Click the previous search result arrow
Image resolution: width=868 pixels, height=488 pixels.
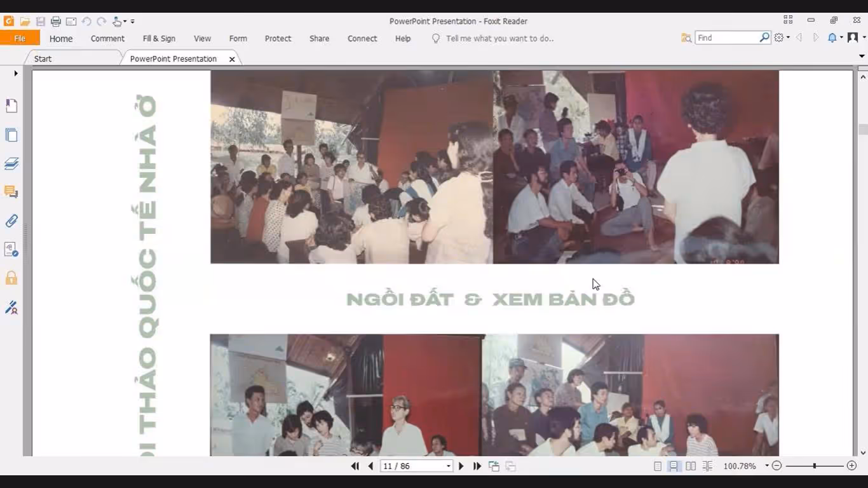click(799, 38)
